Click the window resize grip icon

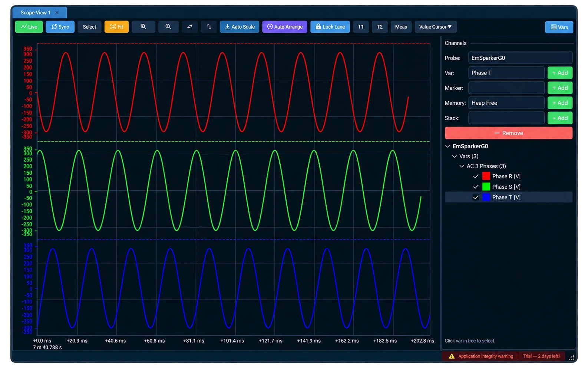point(571,357)
